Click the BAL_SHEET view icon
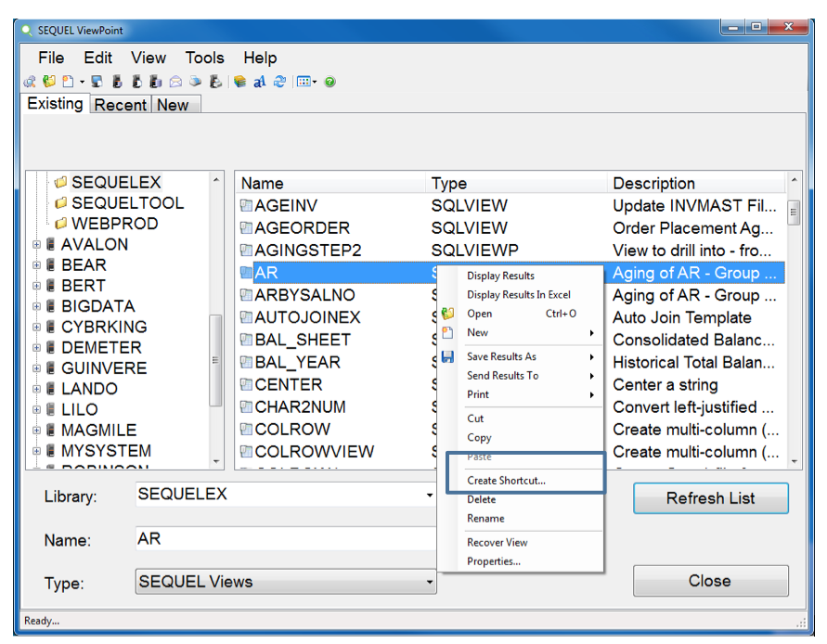The width and height of the screenshot is (827, 644). point(246,340)
